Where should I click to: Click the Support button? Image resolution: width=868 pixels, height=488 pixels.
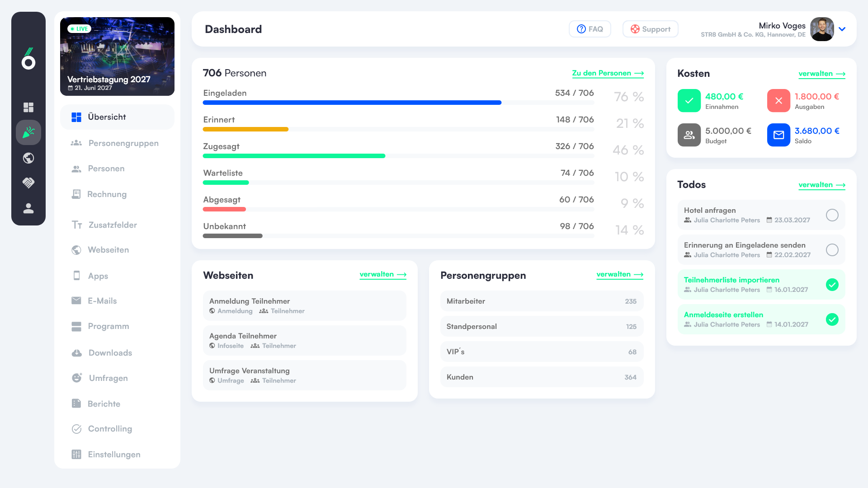tap(650, 29)
